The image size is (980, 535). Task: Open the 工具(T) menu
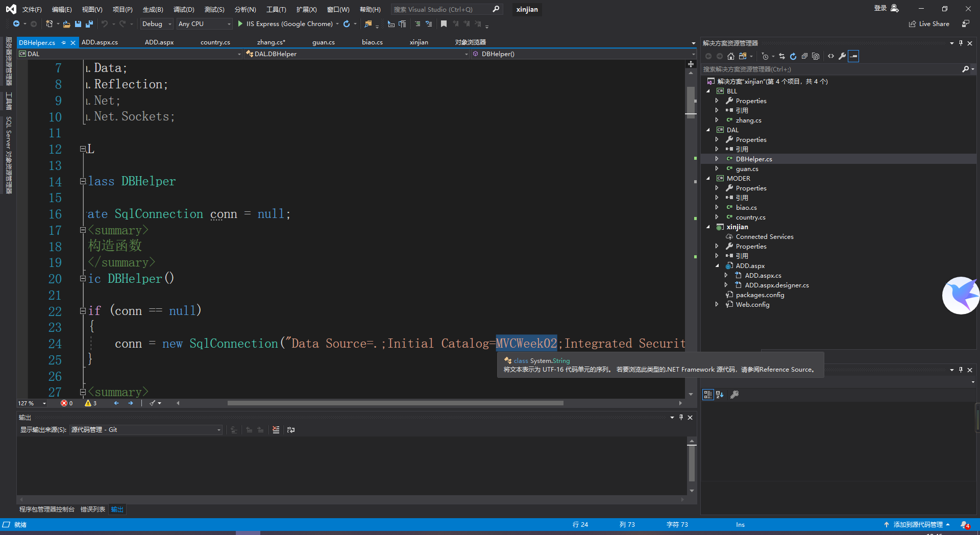pyautogui.click(x=276, y=10)
